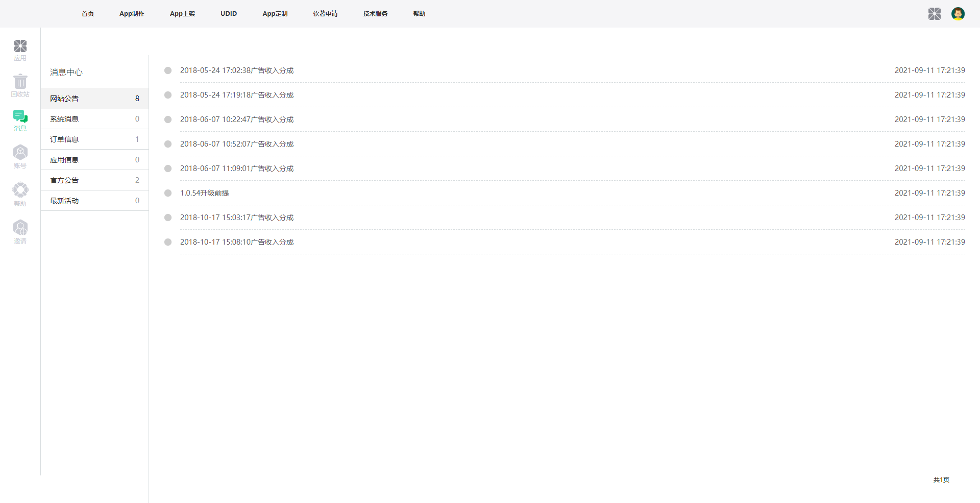Select 软著申请 in the top bar
Viewport: 980px width, 503px height.
coord(325,14)
